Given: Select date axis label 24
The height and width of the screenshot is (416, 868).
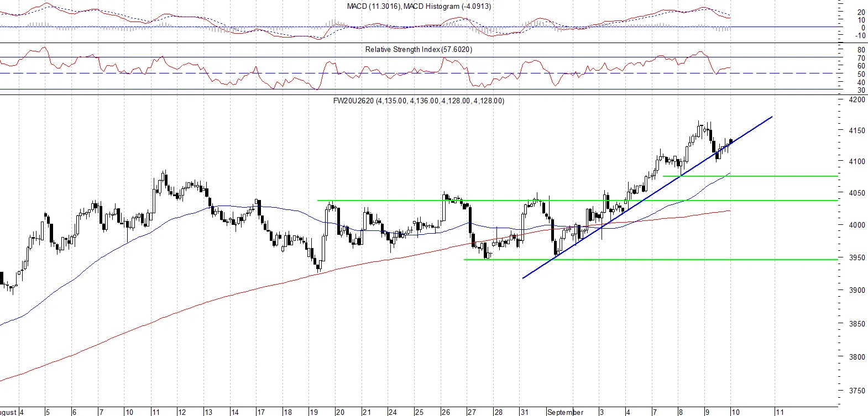Looking at the screenshot, I should tap(393, 412).
